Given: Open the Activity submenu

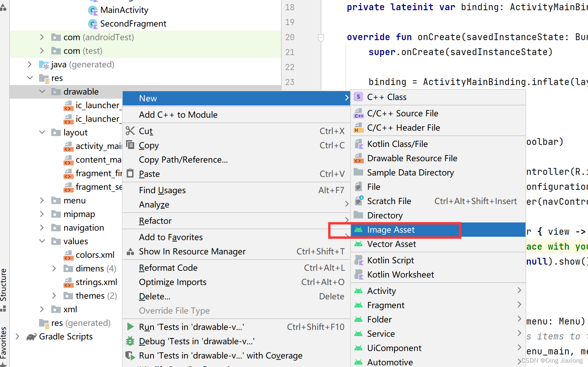Looking at the screenshot, I should [x=381, y=291].
